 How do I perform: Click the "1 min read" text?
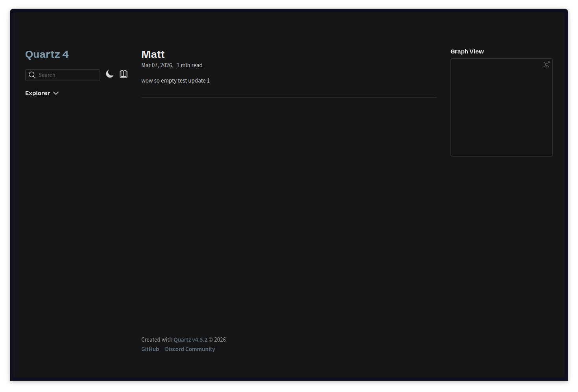point(190,65)
